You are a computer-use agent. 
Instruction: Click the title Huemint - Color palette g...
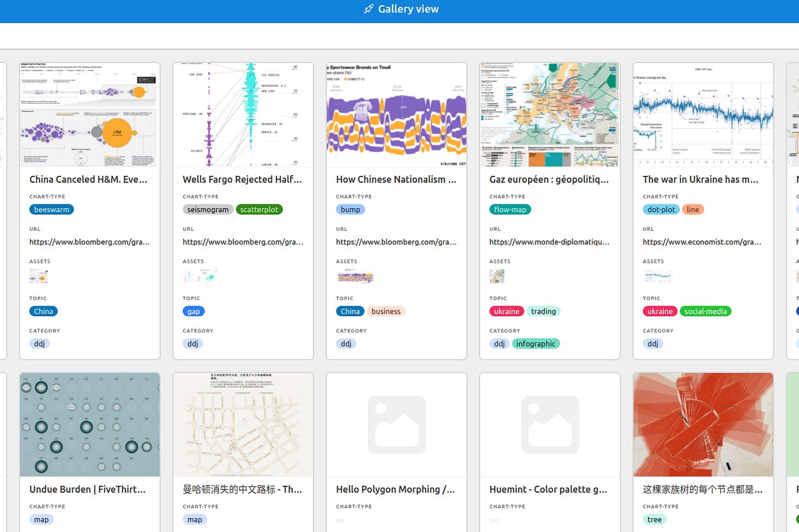tap(549, 490)
